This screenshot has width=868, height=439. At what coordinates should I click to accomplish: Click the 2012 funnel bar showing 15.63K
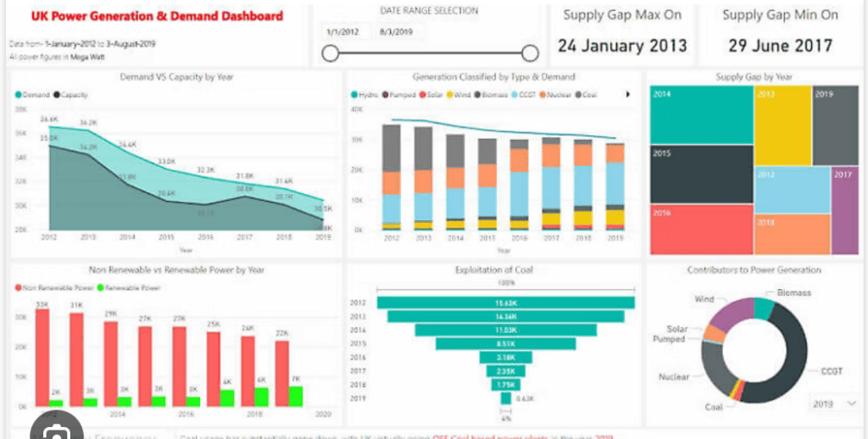(506, 303)
